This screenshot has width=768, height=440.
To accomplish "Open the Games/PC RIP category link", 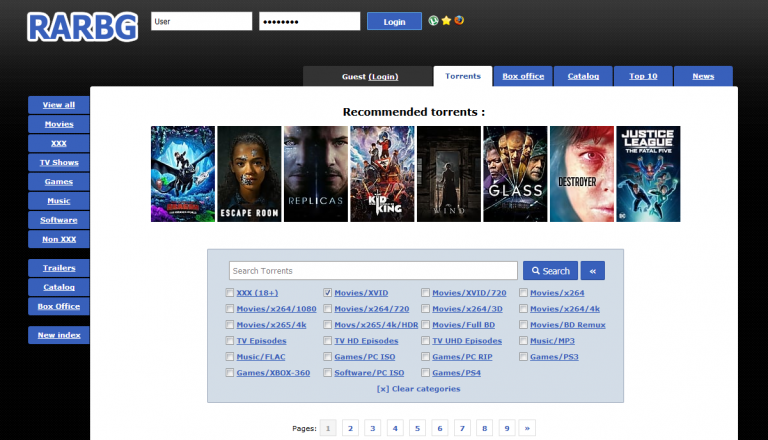I will (x=462, y=357).
